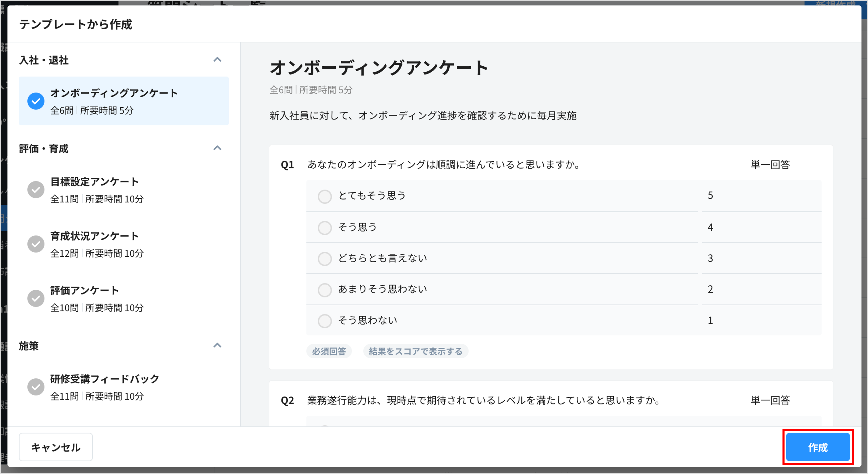Click the checkmark icon next to 評価アンケート
The width and height of the screenshot is (868, 474).
click(36, 298)
